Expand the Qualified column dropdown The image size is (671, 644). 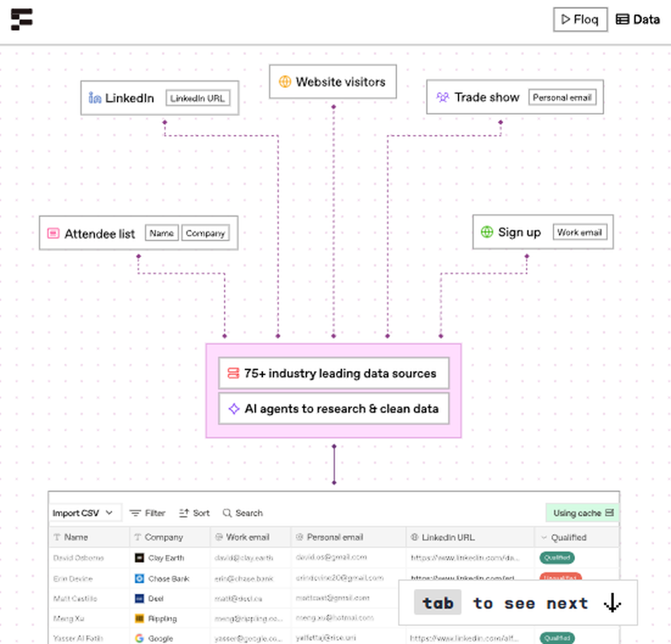click(544, 537)
